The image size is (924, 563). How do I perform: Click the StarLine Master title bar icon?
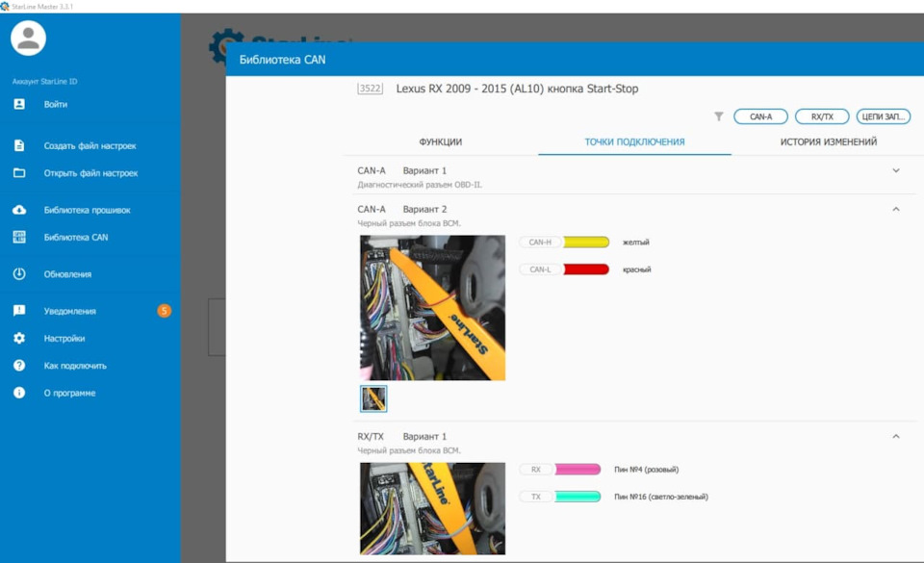click(5, 7)
